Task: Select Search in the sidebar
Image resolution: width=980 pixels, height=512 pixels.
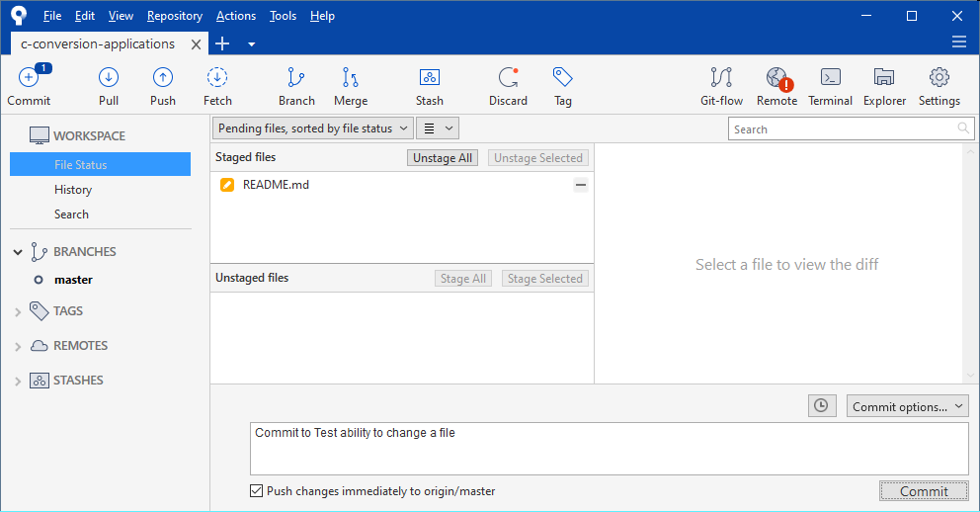Action: point(71,213)
